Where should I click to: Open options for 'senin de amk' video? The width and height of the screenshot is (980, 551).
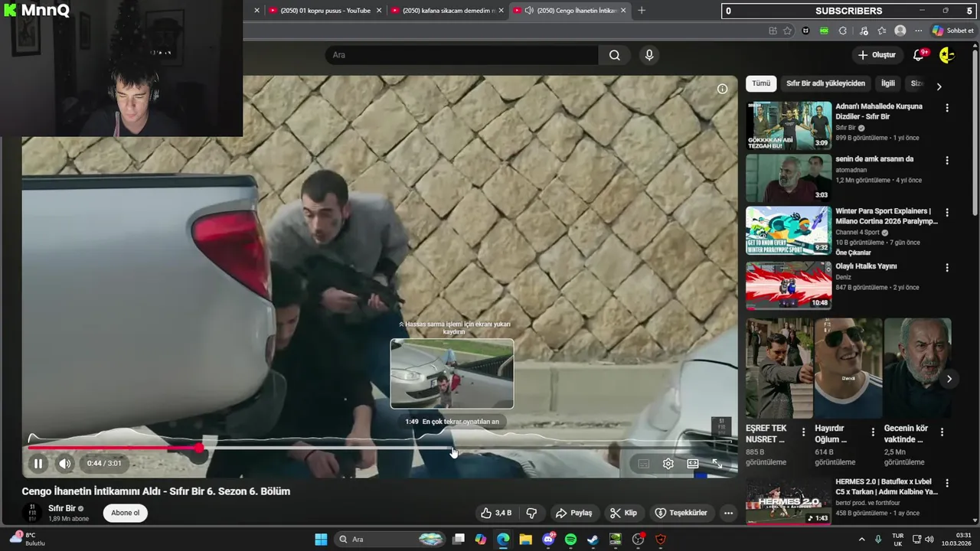(x=947, y=161)
